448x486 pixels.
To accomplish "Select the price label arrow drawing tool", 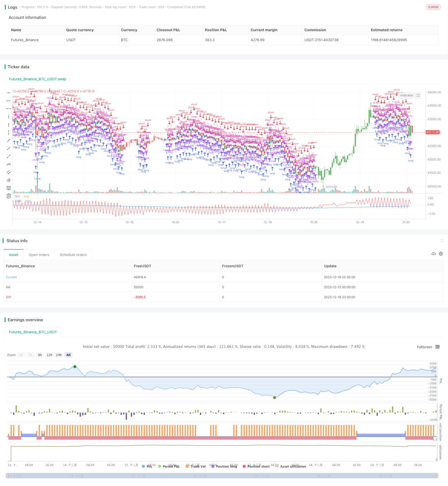I will [9, 164].
